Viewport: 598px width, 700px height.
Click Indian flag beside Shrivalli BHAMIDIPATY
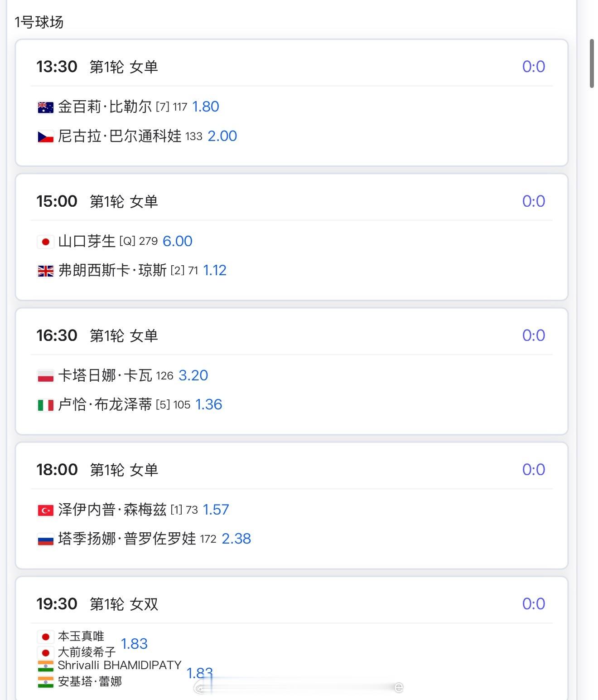[45, 666]
